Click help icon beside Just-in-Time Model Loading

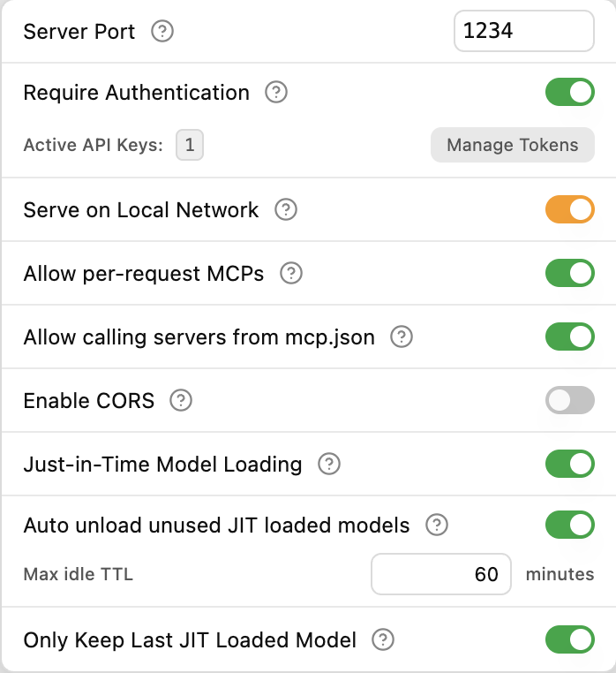click(x=329, y=465)
